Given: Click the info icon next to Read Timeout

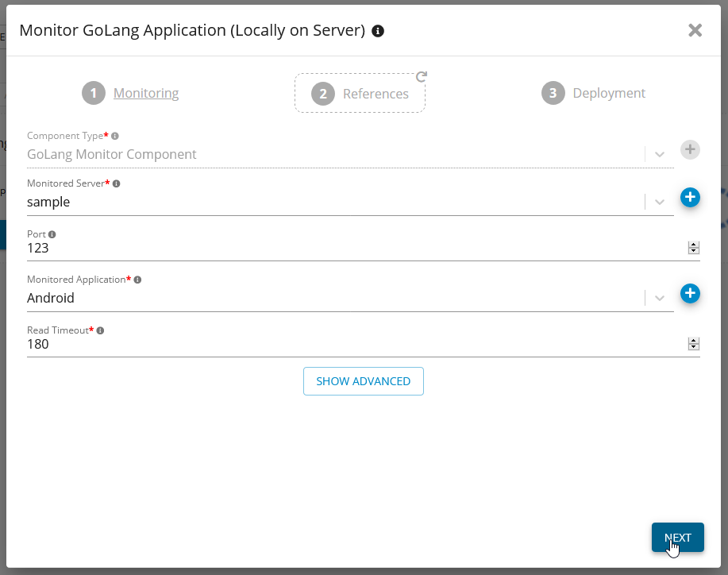Looking at the screenshot, I should pos(100,330).
